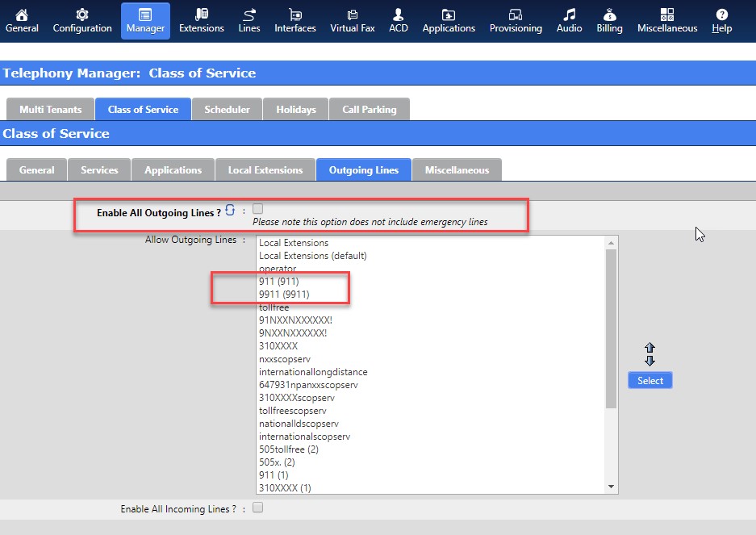Image resolution: width=756 pixels, height=535 pixels.
Task: Select 'nationalldscopserv' entry
Action: click(299, 424)
